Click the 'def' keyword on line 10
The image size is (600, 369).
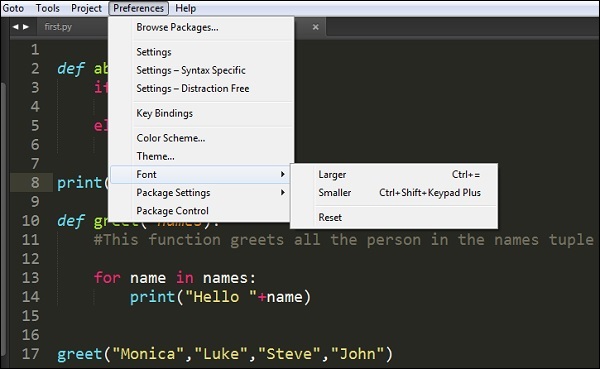coord(71,220)
